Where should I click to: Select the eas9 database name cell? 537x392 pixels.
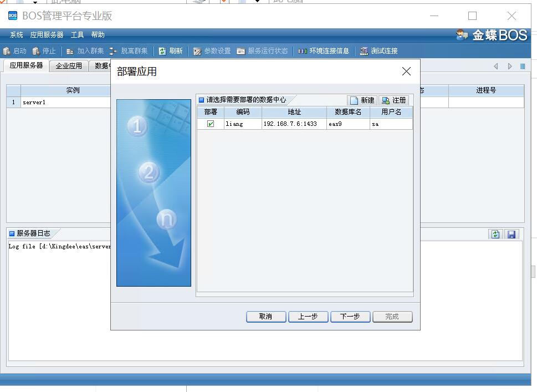click(x=348, y=124)
